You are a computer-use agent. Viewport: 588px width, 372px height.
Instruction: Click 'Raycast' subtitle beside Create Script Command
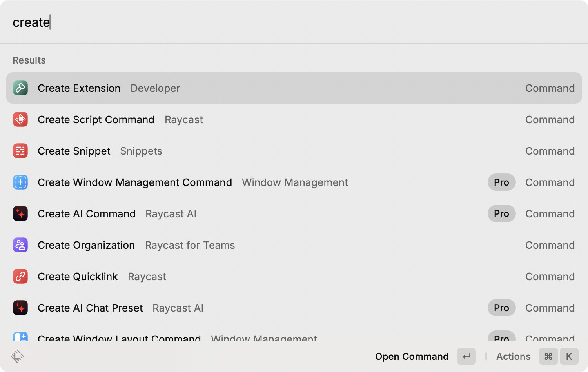184,120
